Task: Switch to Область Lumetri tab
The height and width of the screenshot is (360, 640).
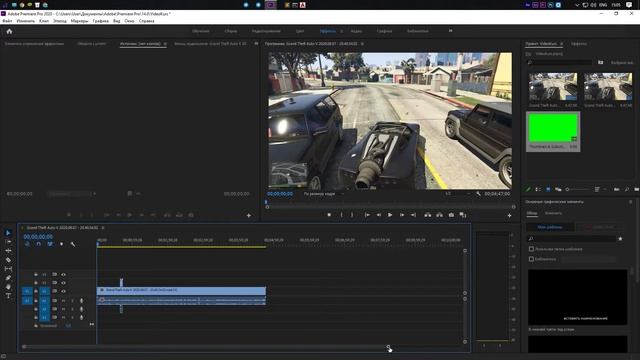Action: [91, 44]
